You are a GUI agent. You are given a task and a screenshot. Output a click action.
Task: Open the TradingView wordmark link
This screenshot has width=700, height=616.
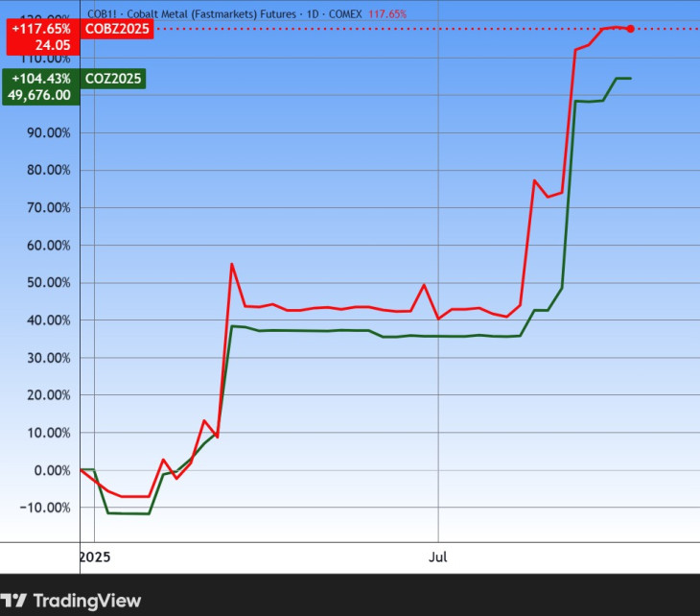(x=86, y=602)
